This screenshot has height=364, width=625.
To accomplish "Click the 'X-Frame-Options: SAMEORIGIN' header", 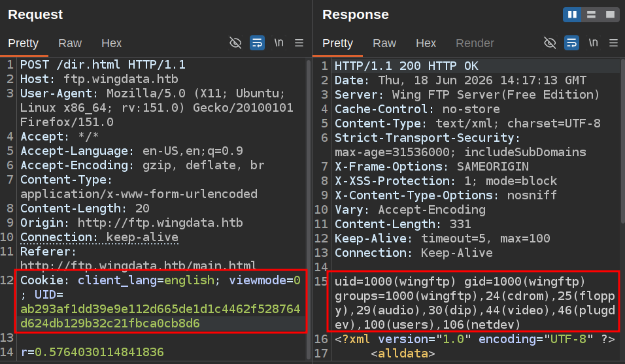I will [431, 167].
